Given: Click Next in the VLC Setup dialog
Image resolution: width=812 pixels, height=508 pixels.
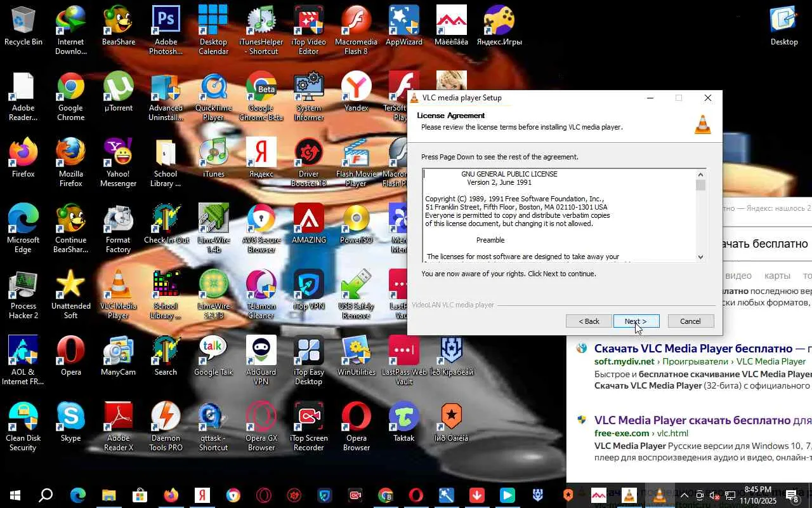Looking at the screenshot, I should [x=636, y=321].
